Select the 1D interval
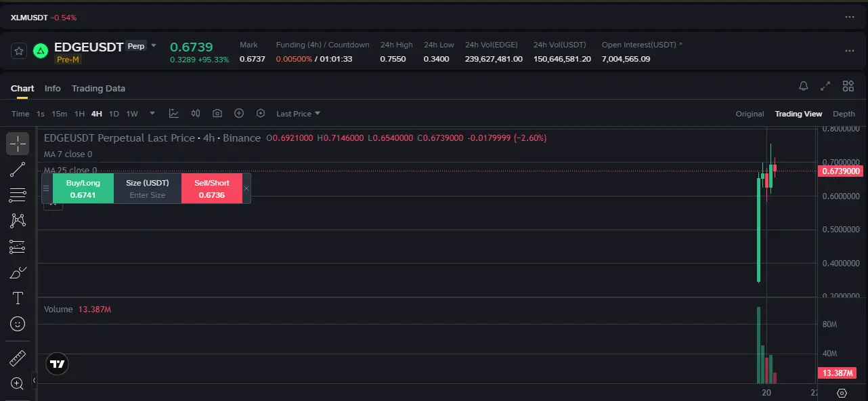Screen dimensions: 868x401 click(114, 114)
